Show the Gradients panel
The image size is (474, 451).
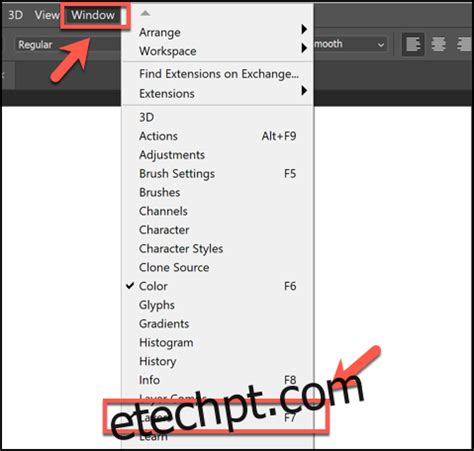[x=218, y=323]
